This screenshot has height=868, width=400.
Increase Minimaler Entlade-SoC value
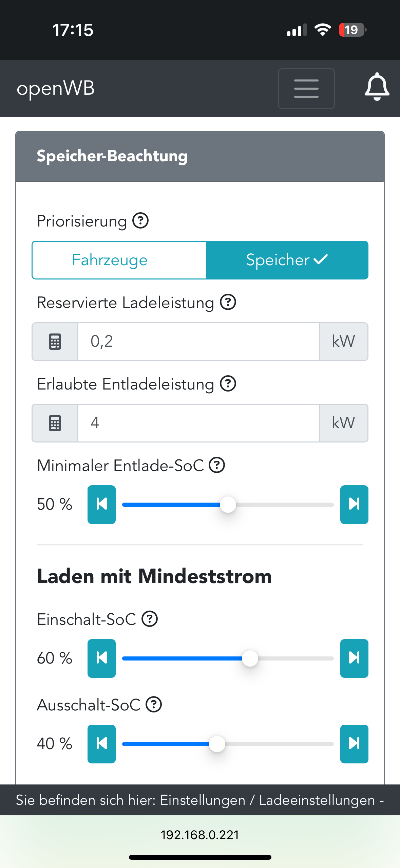pyautogui.click(x=354, y=504)
